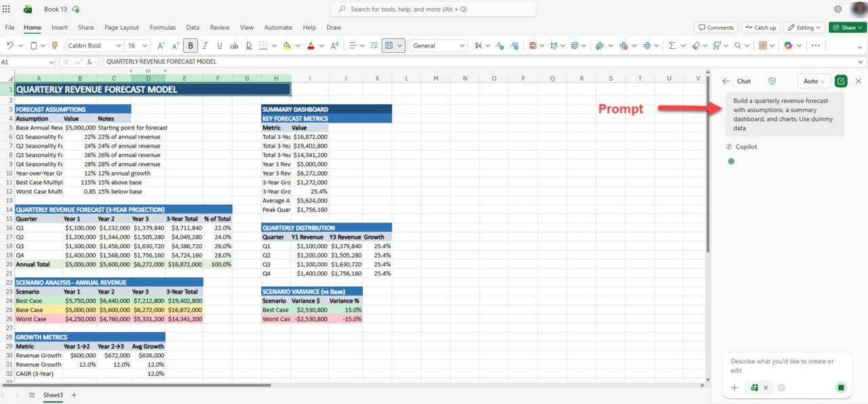The height and width of the screenshot is (404, 868).
Task: Click the Name Box showing A1
Action: (27, 62)
